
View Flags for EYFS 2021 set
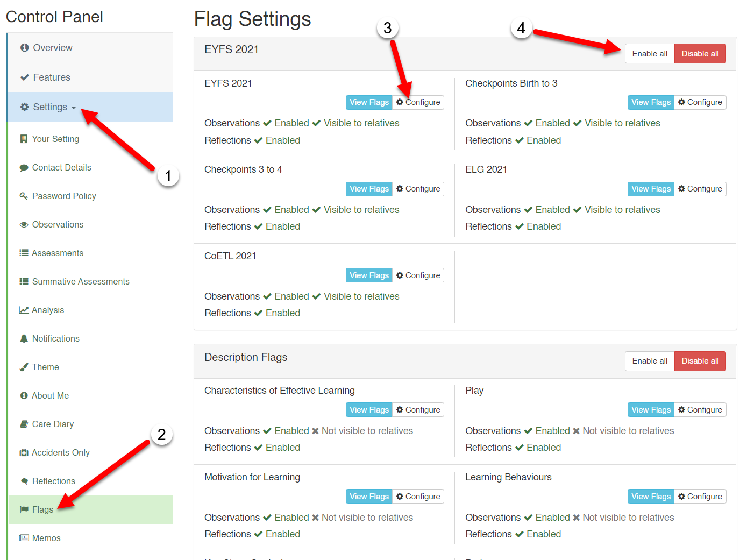pos(369,102)
